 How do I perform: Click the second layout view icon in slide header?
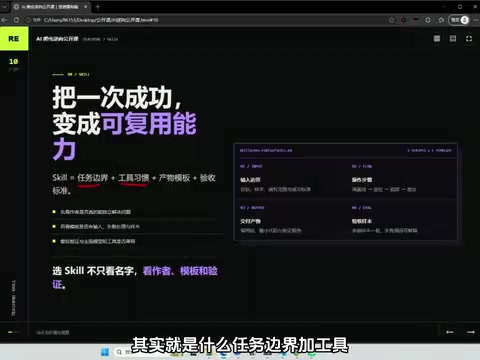(453, 39)
